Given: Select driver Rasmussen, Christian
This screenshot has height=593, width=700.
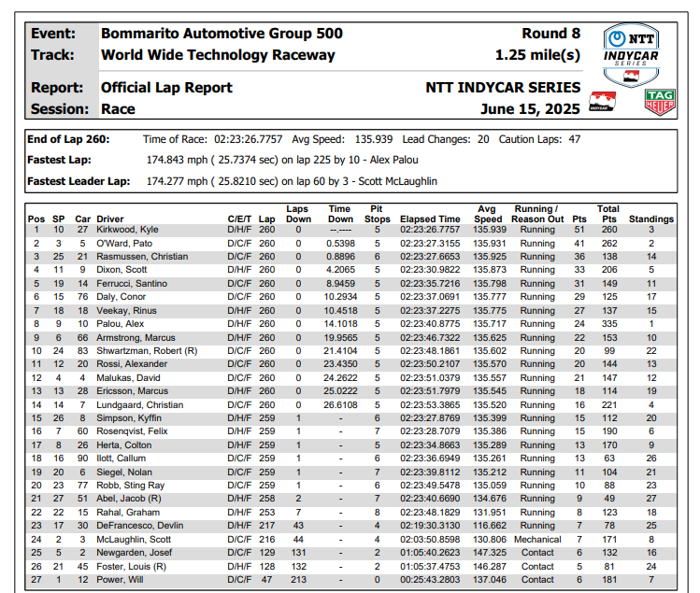Looking at the screenshot, I should 142,257.
